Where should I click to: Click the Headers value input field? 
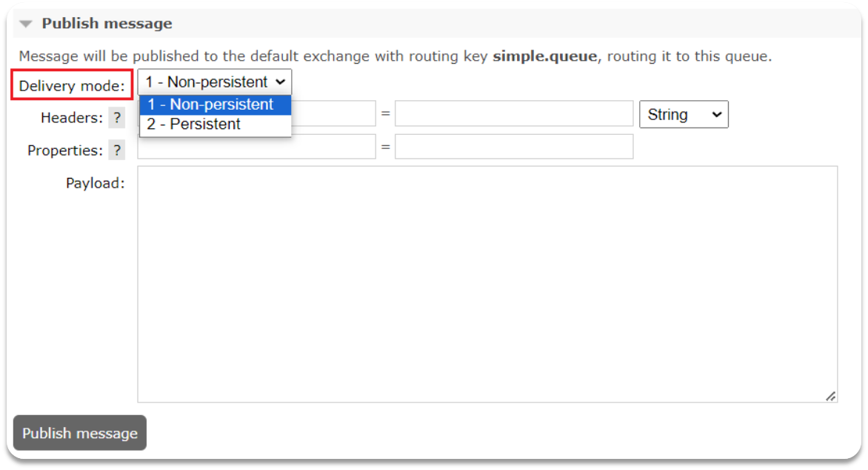pyautogui.click(x=514, y=113)
